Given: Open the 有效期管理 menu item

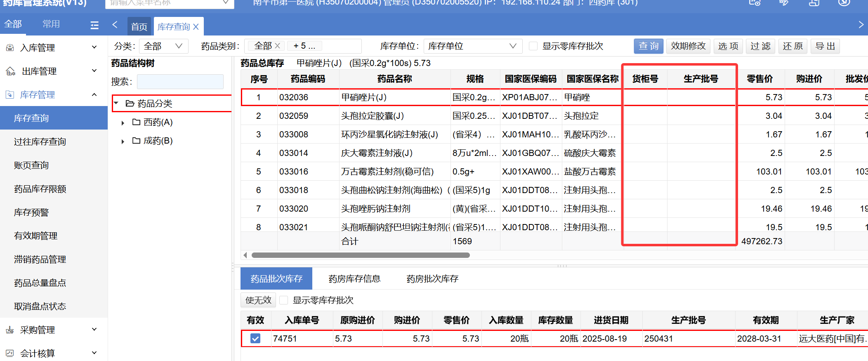Looking at the screenshot, I should [x=36, y=236].
